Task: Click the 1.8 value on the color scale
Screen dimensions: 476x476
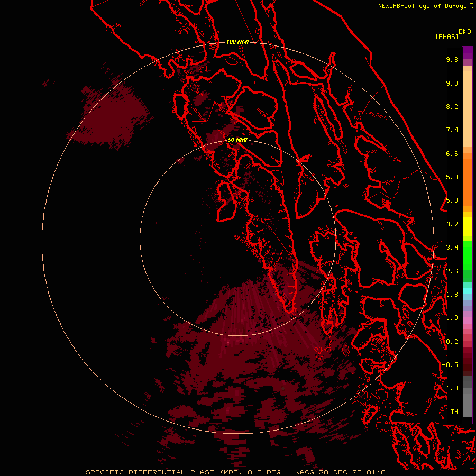Action: (x=452, y=295)
